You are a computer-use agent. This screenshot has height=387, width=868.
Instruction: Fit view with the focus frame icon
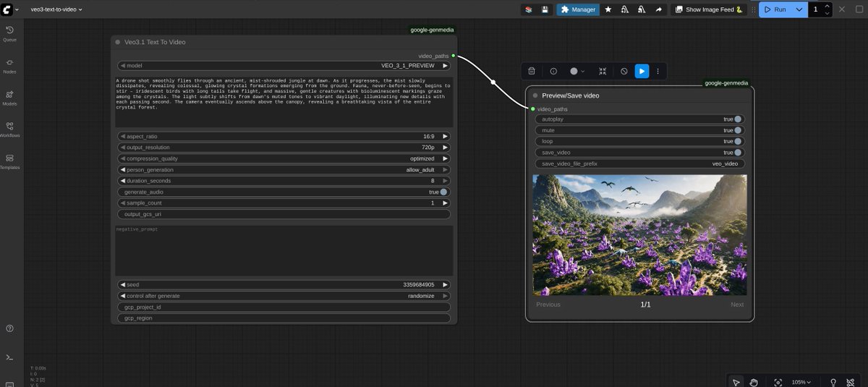pyautogui.click(x=778, y=382)
